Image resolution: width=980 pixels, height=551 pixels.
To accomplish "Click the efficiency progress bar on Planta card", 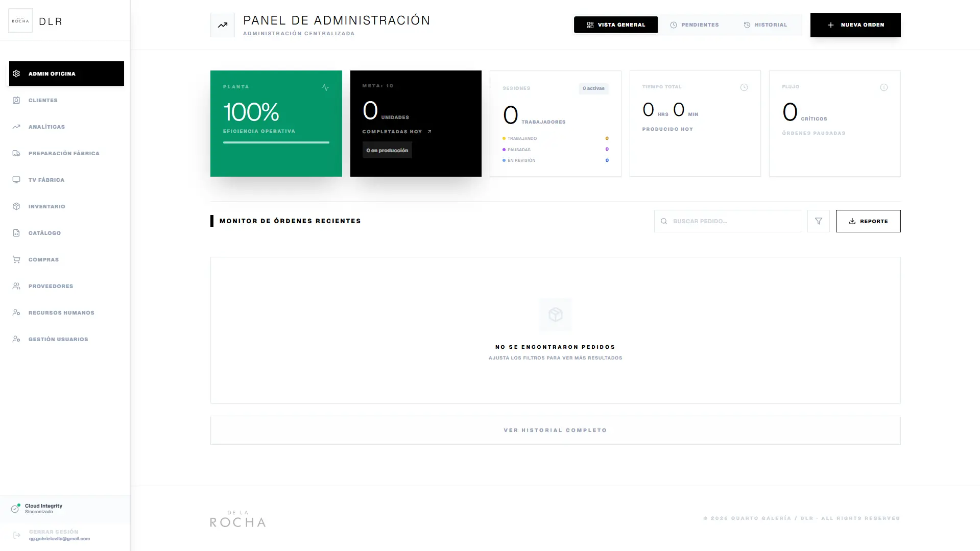I will (x=276, y=142).
